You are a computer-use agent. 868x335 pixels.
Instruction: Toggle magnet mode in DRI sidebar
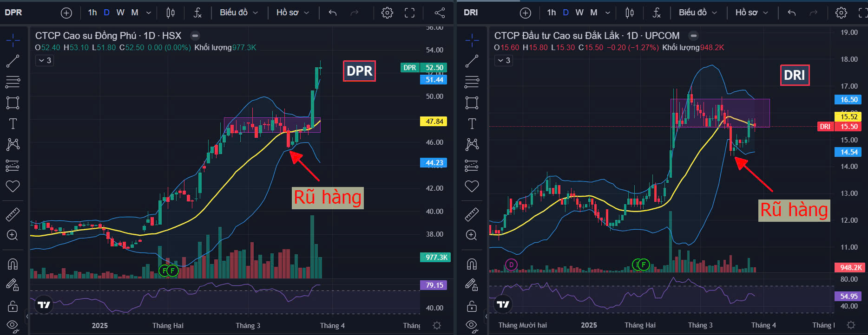(472, 264)
